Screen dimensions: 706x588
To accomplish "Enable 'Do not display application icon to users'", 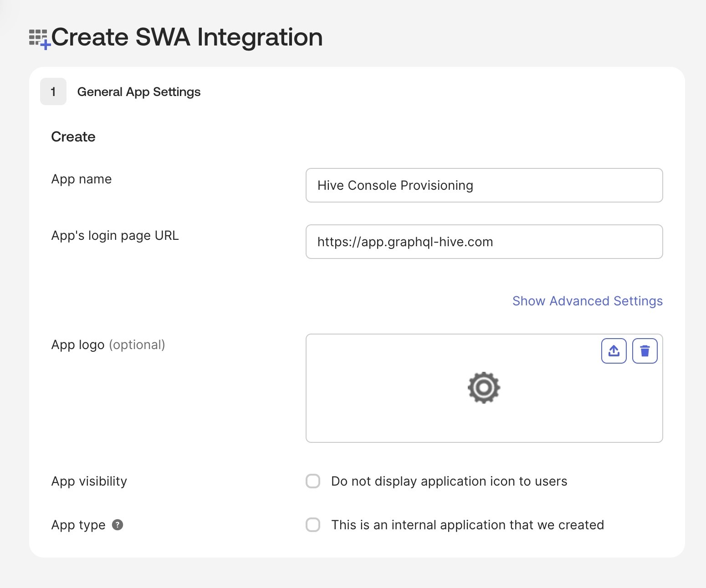I will [313, 481].
